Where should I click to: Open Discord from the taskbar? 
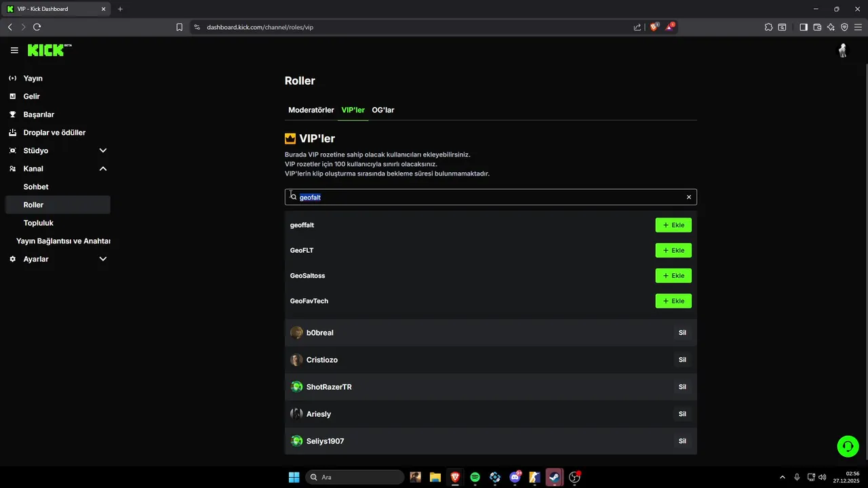click(x=515, y=477)
